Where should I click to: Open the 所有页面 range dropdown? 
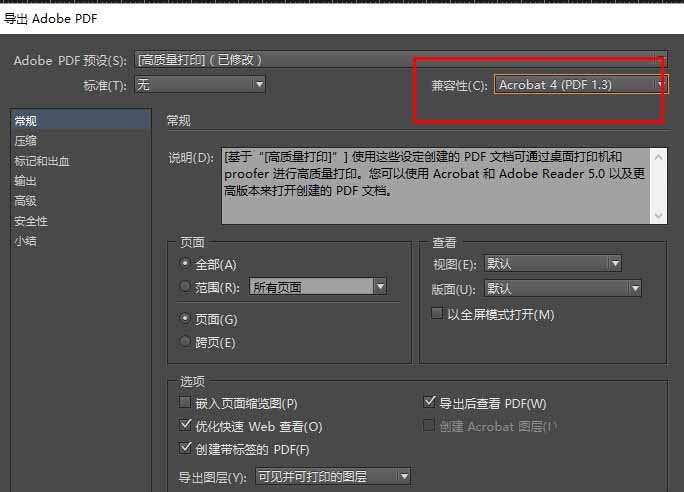318,287
